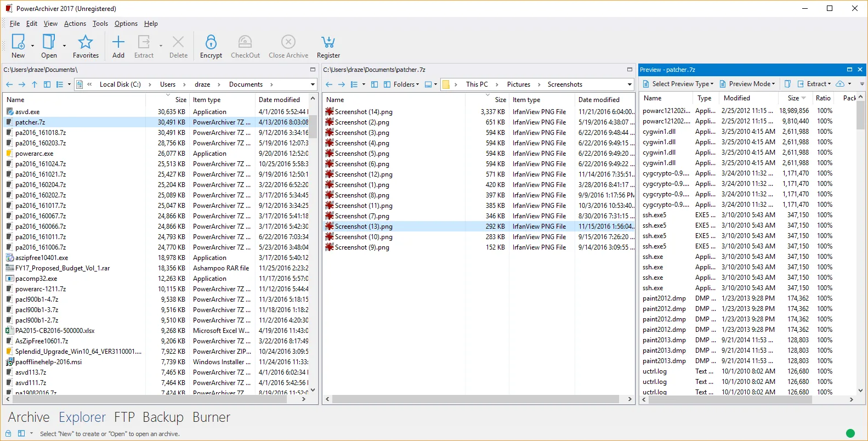The width and height of the screenshot is (868, 441).
Task: Open the Tools menu
Action: pos(100,24)
